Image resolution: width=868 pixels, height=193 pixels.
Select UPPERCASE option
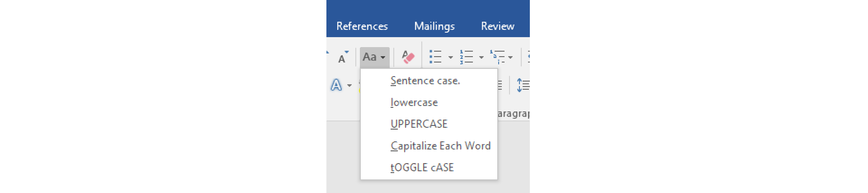pos(429,124)
